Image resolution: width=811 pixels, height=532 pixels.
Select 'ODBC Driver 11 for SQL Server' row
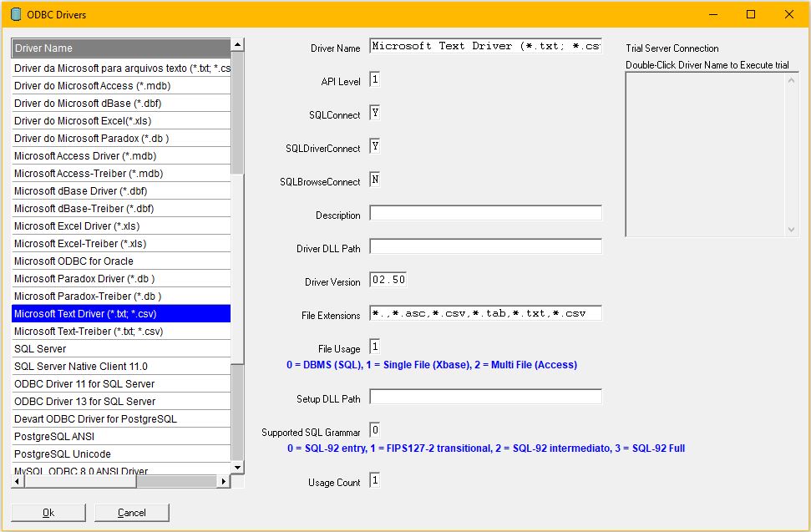pyautogui.click(x=121, y=384)
